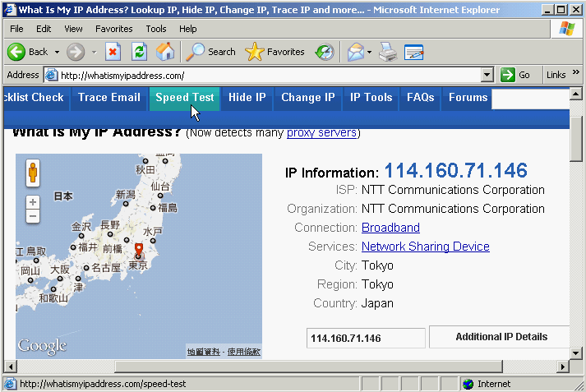Go to the Home page icon
The height and width of the screenshot is (392, 586).
[x=165, y=52]
